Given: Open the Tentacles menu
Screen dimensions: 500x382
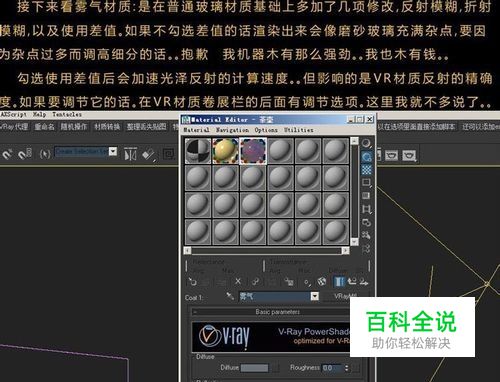Looking at the screenshot, I should coord(67,114).
